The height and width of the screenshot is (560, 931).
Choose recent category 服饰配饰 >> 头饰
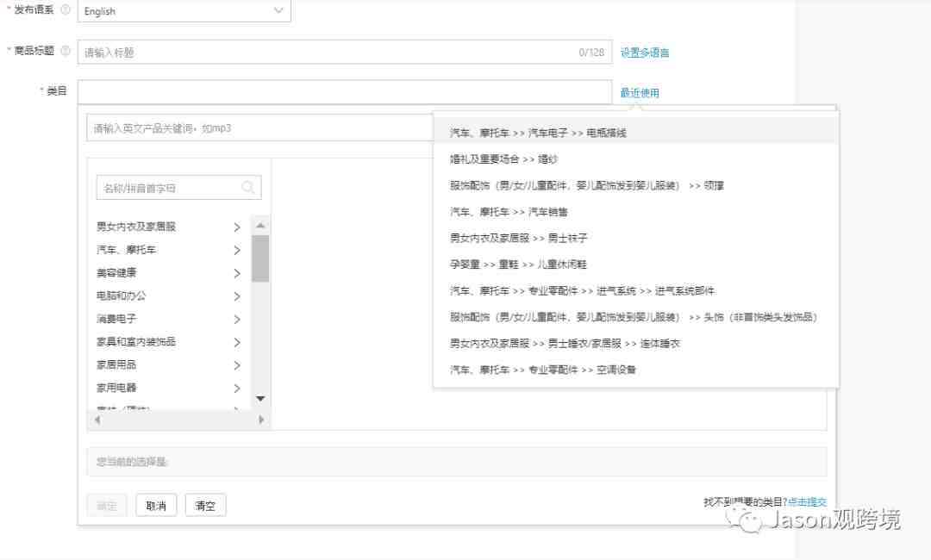point(634,317)
